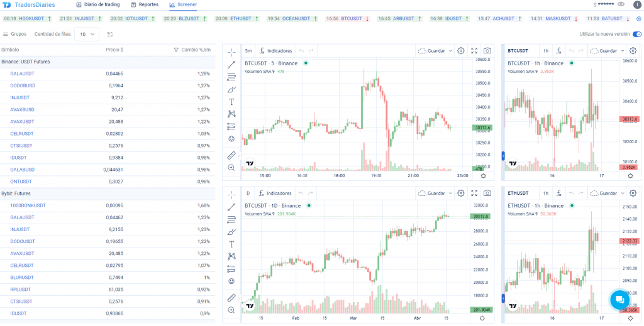Enter fullscreen mode on the 1D BTCUSDT chart
The width and height of the screenshot is (644, 326).
tap(474, 193)
